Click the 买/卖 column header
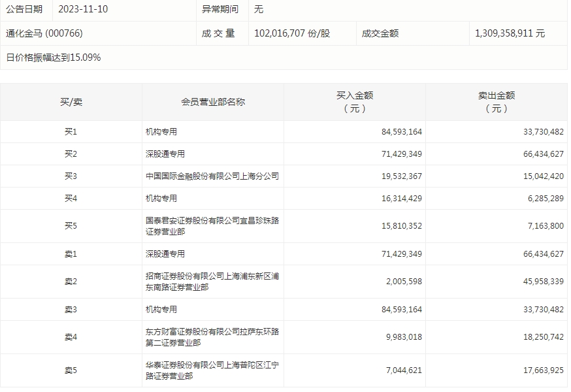 [x=71, y=102]
